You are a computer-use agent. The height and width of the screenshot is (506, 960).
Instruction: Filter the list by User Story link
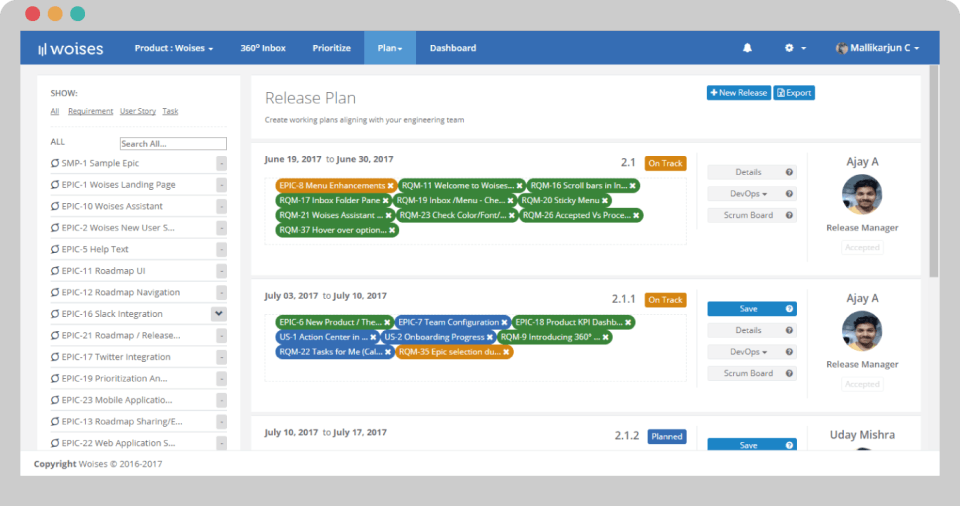click(x=138, y=111)
